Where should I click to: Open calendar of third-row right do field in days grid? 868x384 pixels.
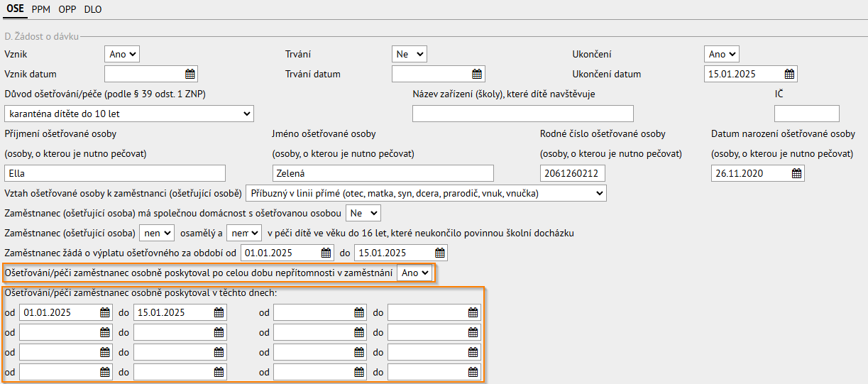click(x=473, y=352)
